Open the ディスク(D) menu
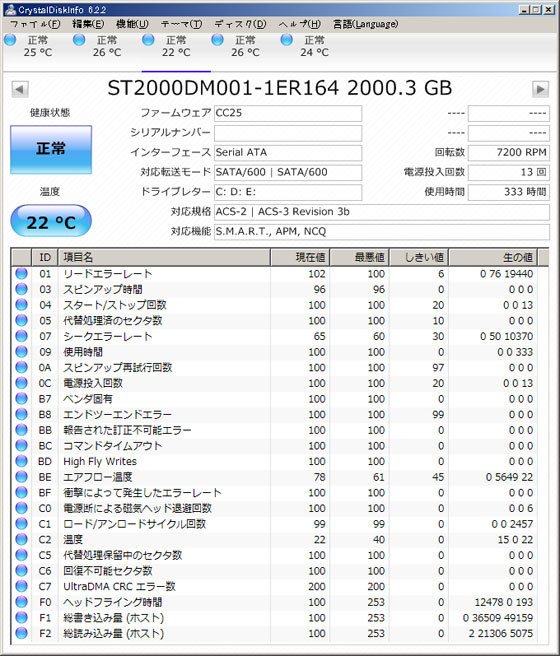Image resolution: width=560 pixels, height=656 pixels. click(x=240, y=24)
